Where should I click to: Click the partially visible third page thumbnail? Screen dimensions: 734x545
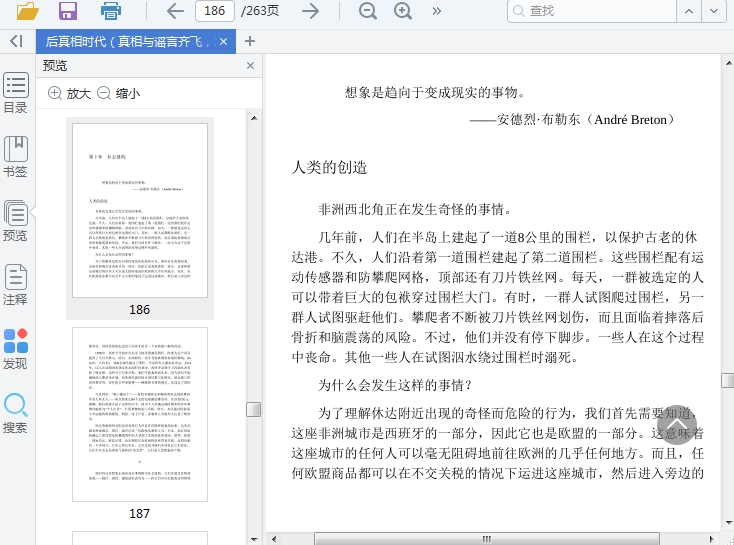click(x=139, y=538)
